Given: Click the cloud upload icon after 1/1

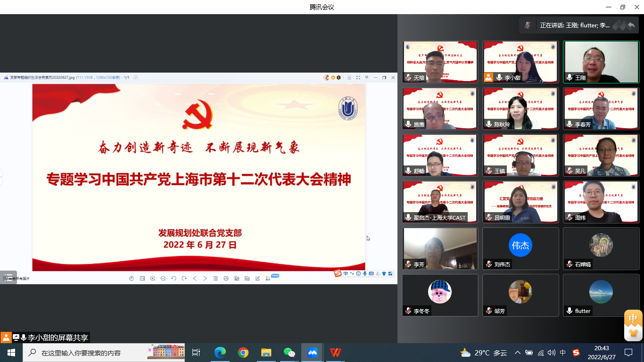Looking at the screenshot, I should pos(136,77).
